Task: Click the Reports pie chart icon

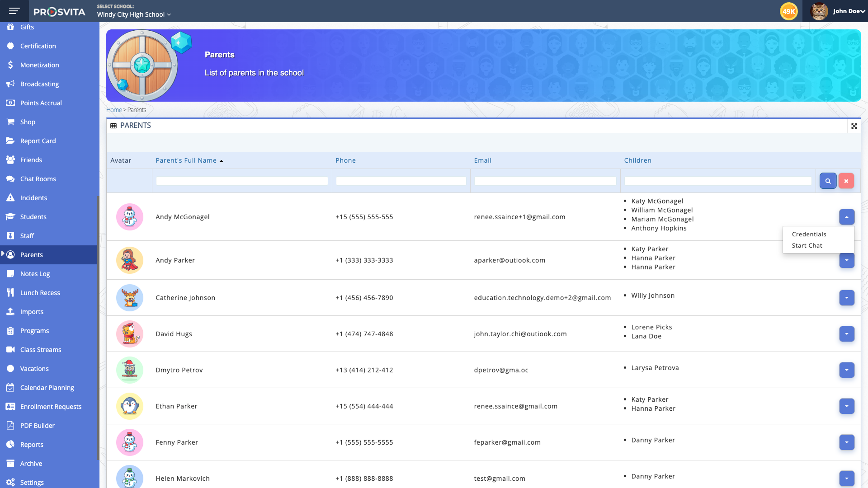Action: coord(10,445)
